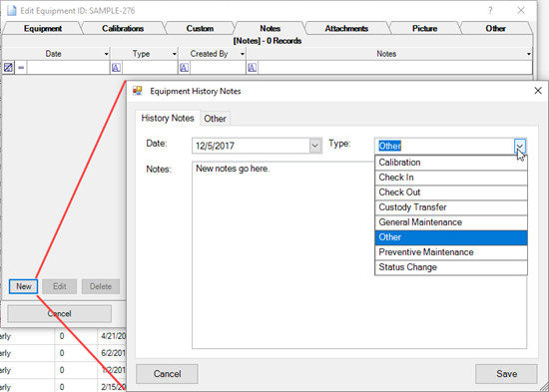Choose Status Change from the Type list
Screen dimensions: 549x392
coord(451,267)
